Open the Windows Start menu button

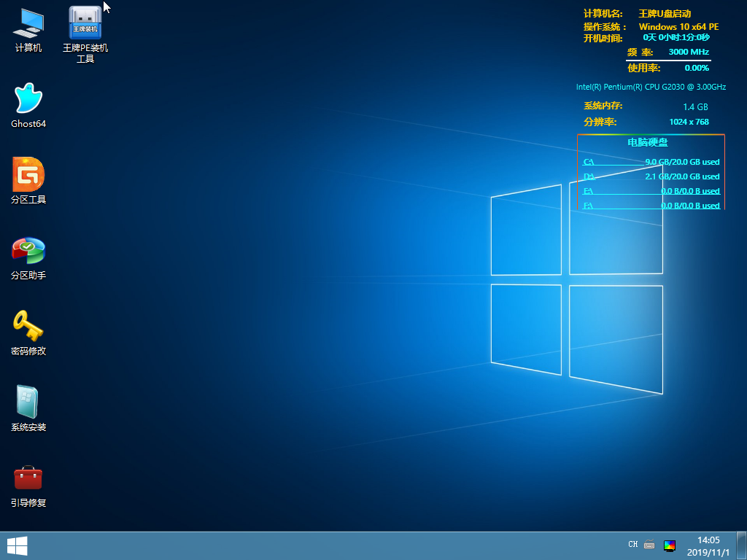18,545
